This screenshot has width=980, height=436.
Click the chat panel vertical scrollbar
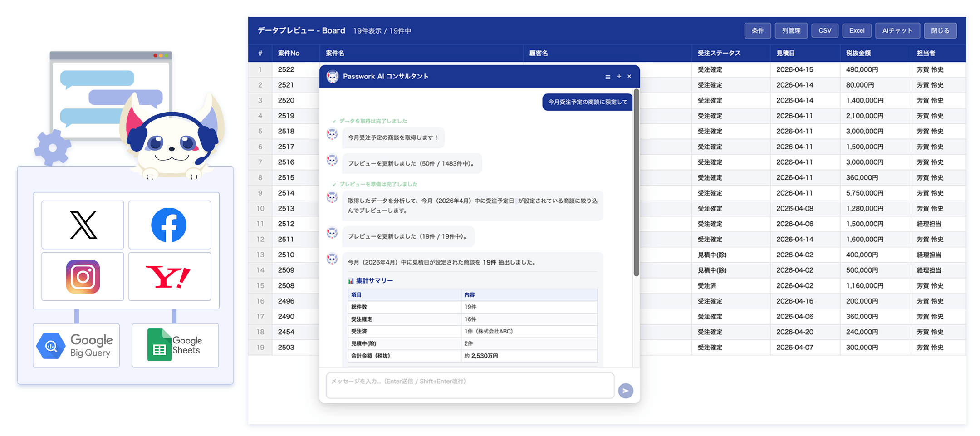pyautogui.click(x=636, y=181)
